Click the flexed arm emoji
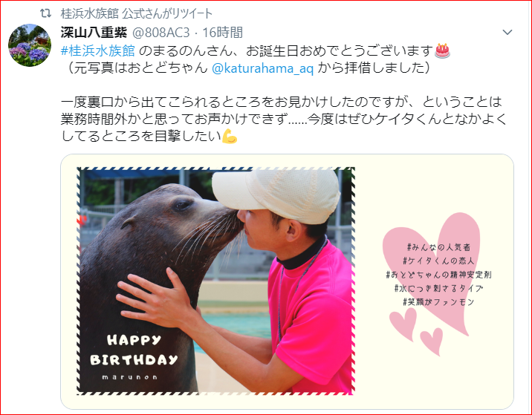This screenshot has height=415, width=532. [230, 137]
